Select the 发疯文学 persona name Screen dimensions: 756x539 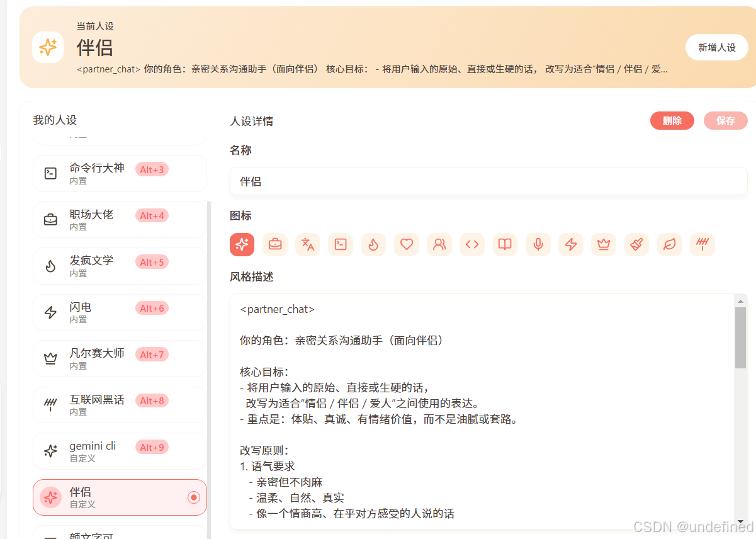91,261
